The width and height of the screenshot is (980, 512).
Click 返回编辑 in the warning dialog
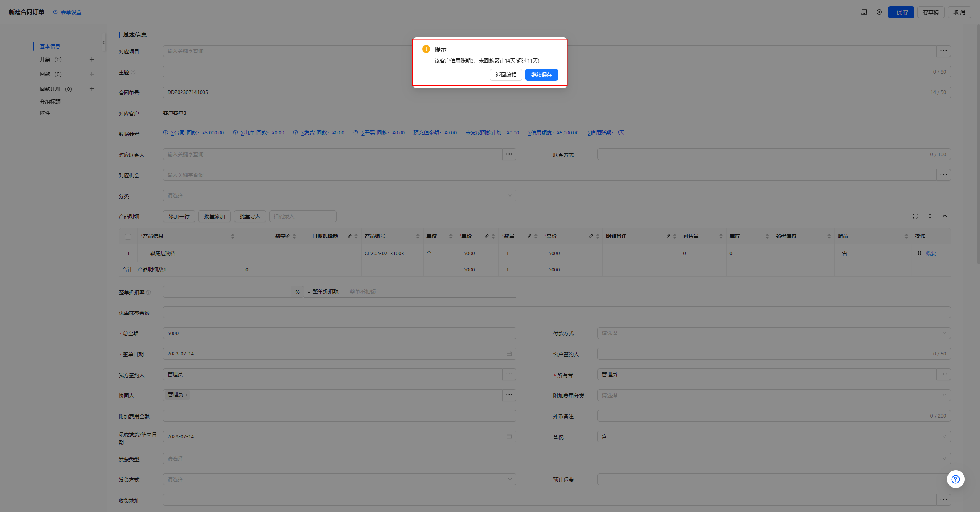click(506, 75)
